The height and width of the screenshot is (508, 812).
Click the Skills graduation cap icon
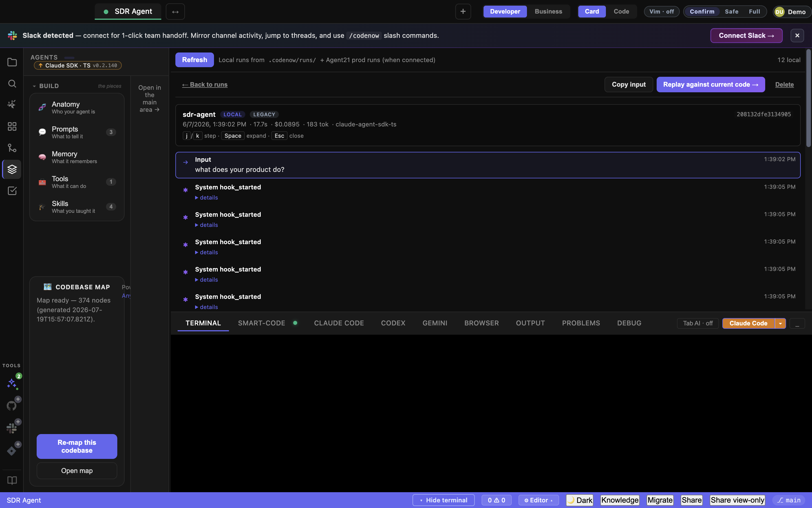click(42, 207)
